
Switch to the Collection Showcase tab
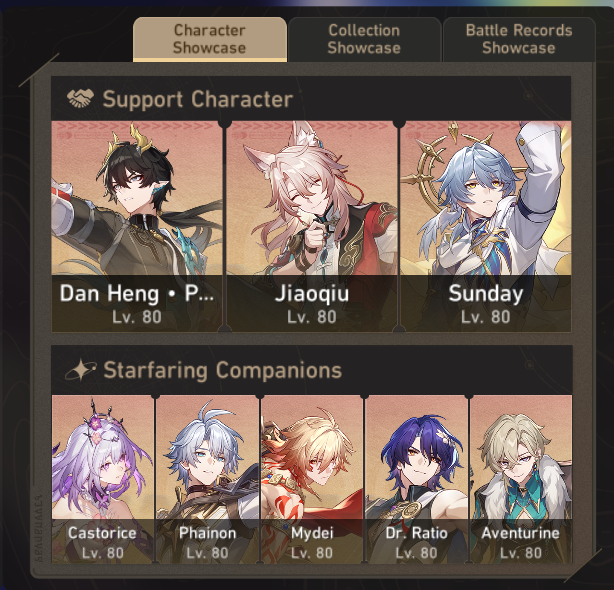pyautogui.click(x=364, y=39)
